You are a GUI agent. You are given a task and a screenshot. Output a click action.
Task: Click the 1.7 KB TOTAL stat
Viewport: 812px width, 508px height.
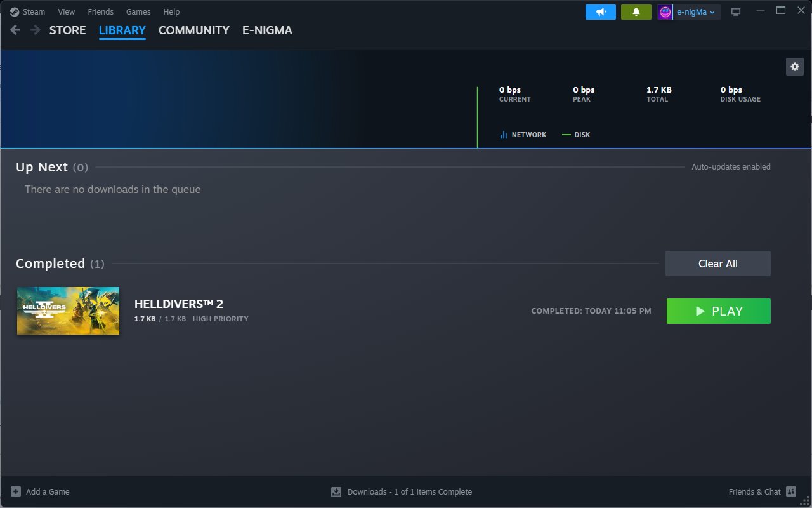[659, 94]
